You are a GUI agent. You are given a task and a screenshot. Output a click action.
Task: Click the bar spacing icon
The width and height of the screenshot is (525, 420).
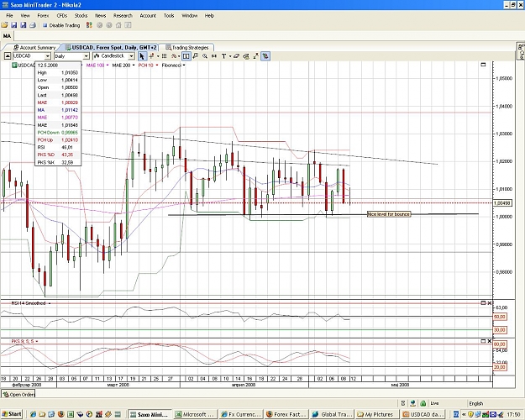pos(214,56)
